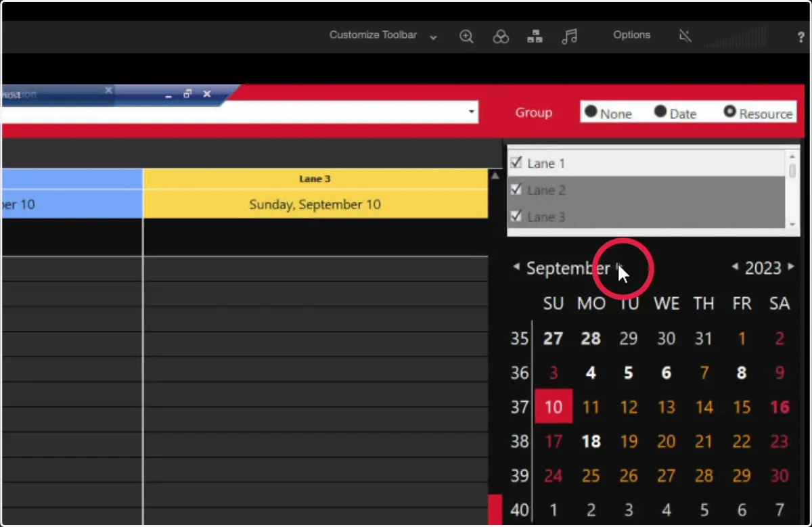Restore the inner blue window

pyautogui.click(x=187, y=94)
